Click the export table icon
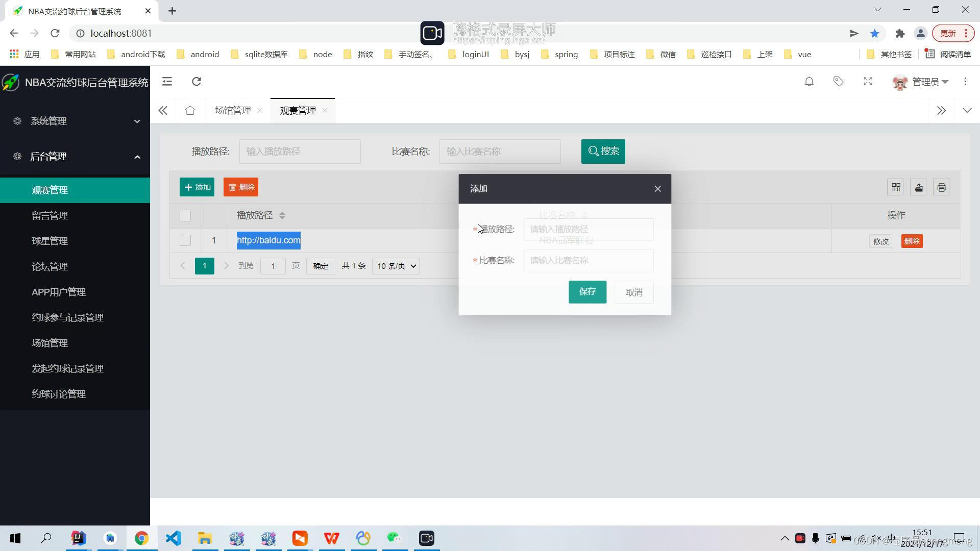The image size is (980, 551). point(919,188)
